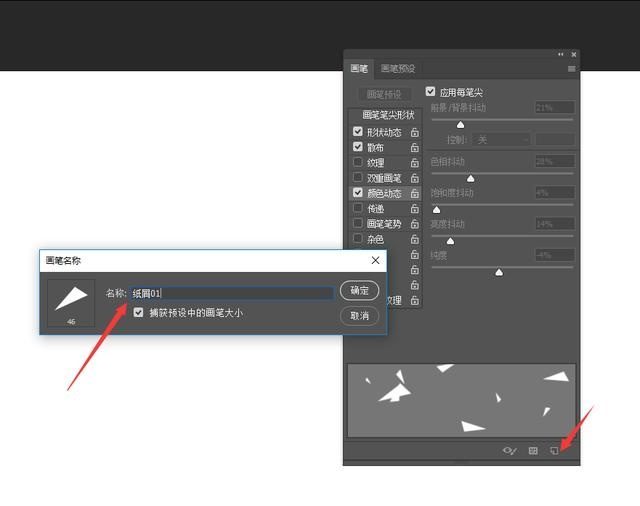Toggle the live brush tip preview icon
Screen dimensions: 640x506
point(509,451)
